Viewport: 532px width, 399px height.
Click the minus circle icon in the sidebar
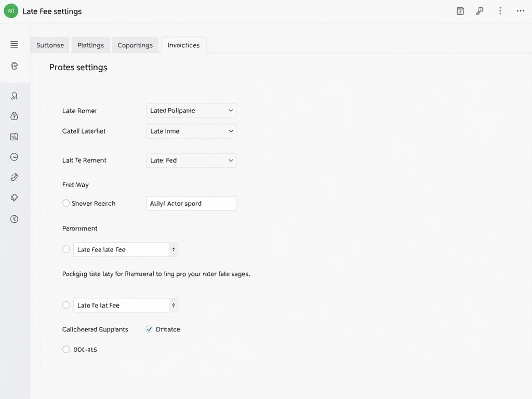coord(14,156)
